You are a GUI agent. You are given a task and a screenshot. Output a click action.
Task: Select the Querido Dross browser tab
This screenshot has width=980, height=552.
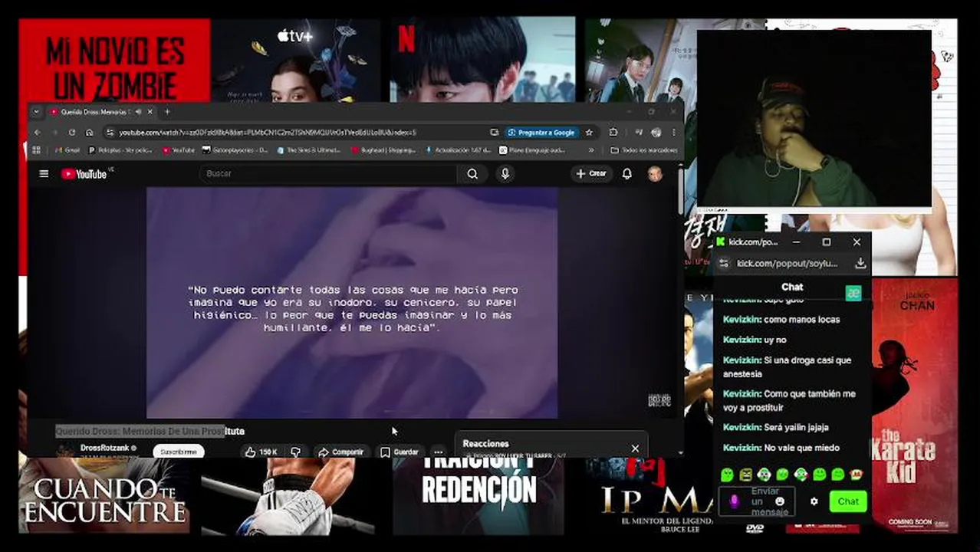pyautogui.click(x=96, y=112)
